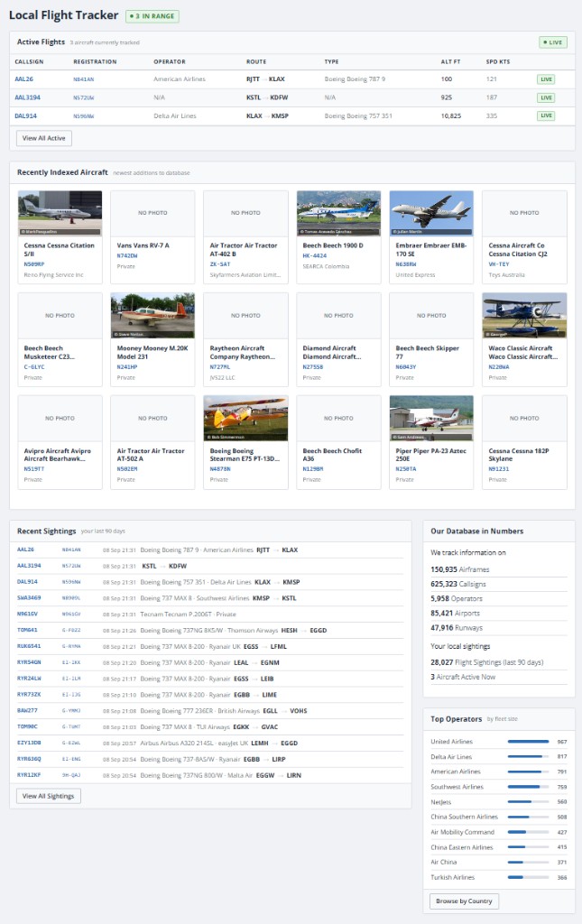Open the Mooney M.20K Model 231 photo
582x924 pixels.
(x=152, y=316)
